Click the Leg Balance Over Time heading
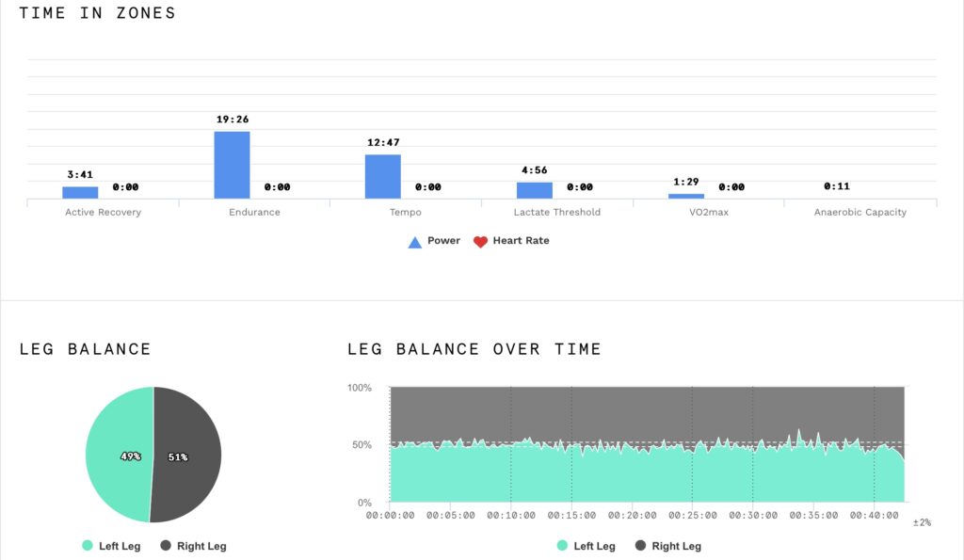 coord(474,349)
